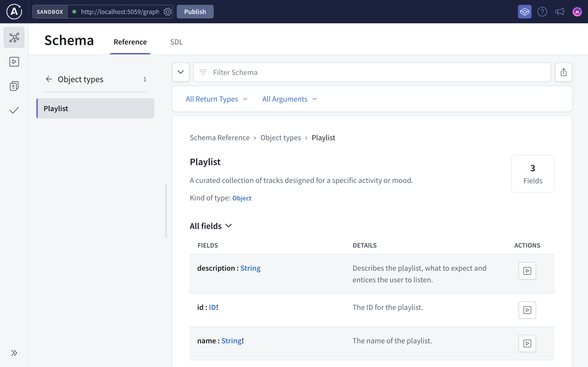
Task: Open the connection settings gear beside the URL
Action: pyautogui.click(x=167, y=11)
